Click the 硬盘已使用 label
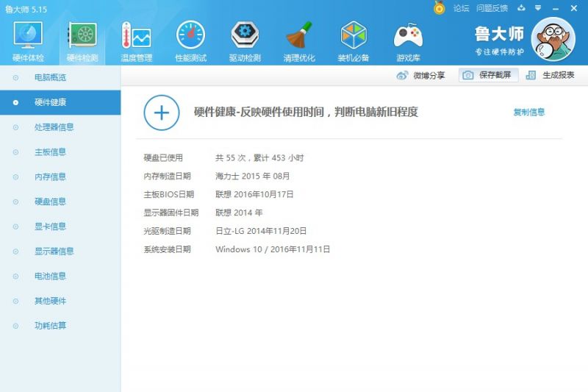The image size is (588, 392). click(x=163, y=158)
